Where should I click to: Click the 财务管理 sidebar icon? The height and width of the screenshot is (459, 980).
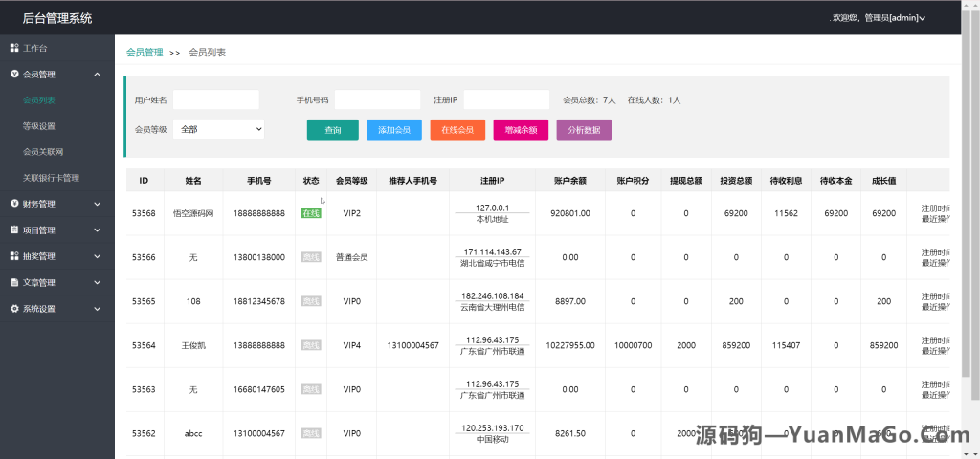pyautogui.click(x=14, y=204)
